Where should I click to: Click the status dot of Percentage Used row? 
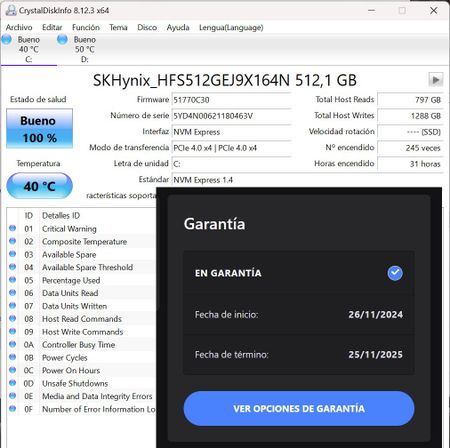tap(13, 279)
